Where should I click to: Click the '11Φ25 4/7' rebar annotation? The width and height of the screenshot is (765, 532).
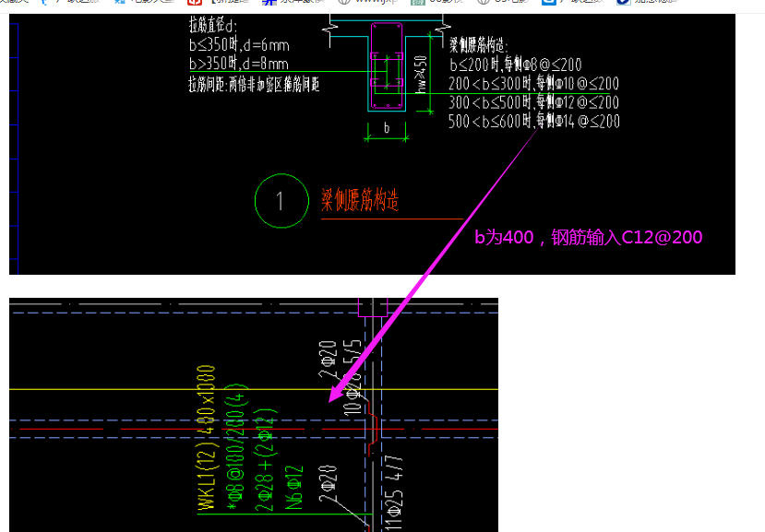[x=394, y=493]
